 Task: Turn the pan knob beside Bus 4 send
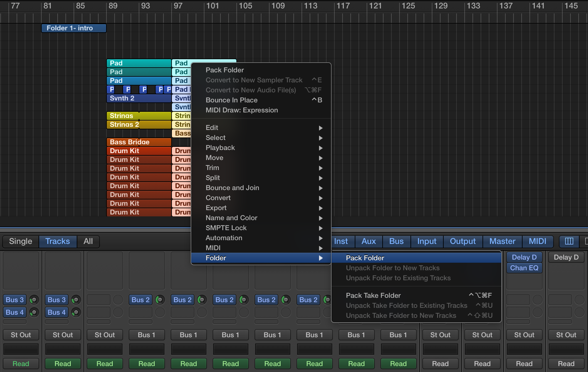tap(34, 312)
